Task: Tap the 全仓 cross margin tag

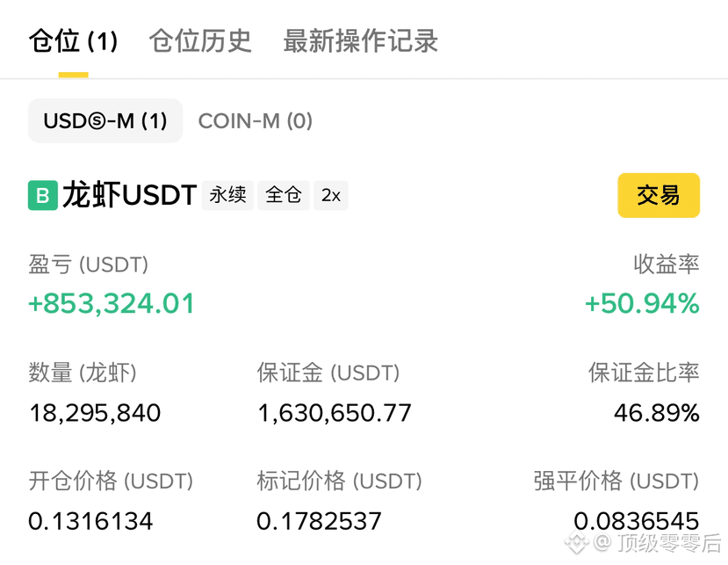Action: click(x=284, y=195)
